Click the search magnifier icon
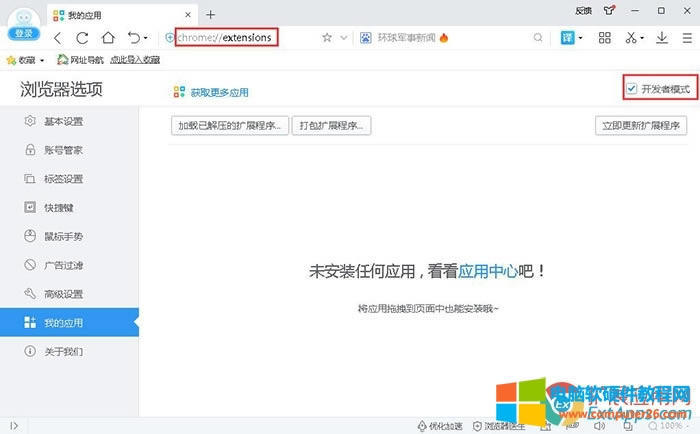 click(538, 38)
